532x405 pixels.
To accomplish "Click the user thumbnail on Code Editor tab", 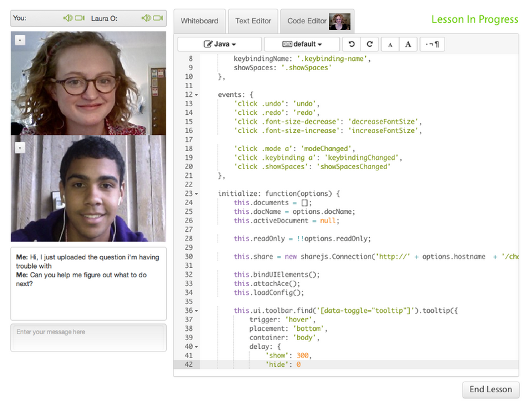I will point(340,21).
